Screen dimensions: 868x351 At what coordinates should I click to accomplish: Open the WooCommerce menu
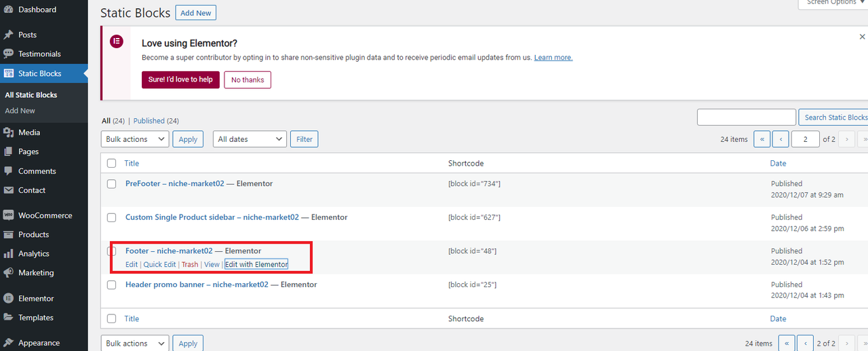44,215
